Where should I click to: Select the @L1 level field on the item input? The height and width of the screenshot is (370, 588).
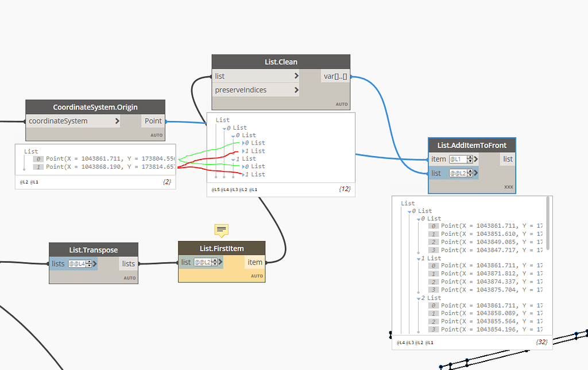pyautogui.click(x=459, y=159)
